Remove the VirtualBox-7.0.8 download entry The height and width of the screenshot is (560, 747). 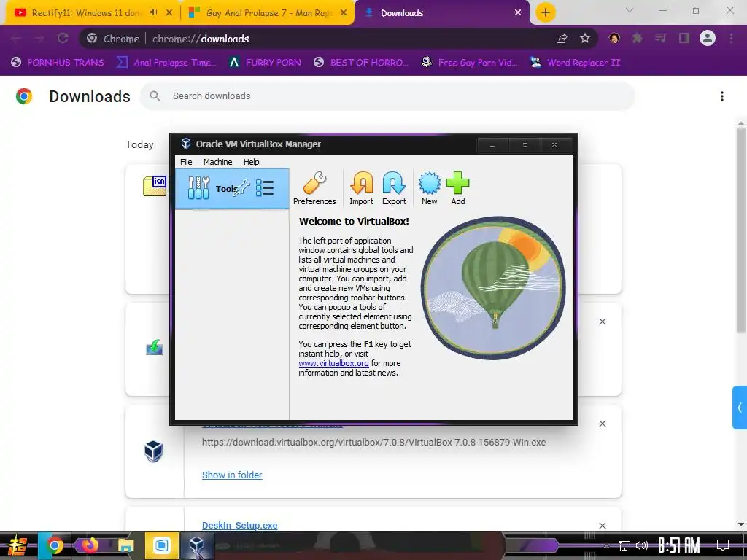pyautogui.click(x=603, y=424)
